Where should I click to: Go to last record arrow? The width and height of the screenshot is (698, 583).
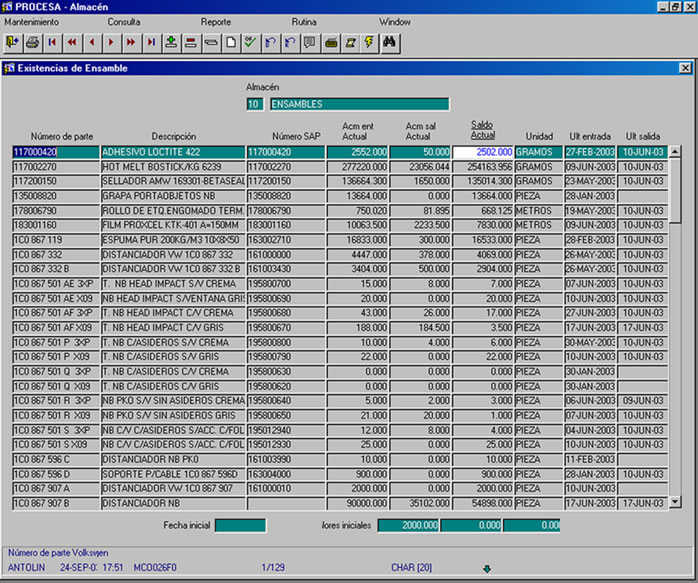(151, 42)
